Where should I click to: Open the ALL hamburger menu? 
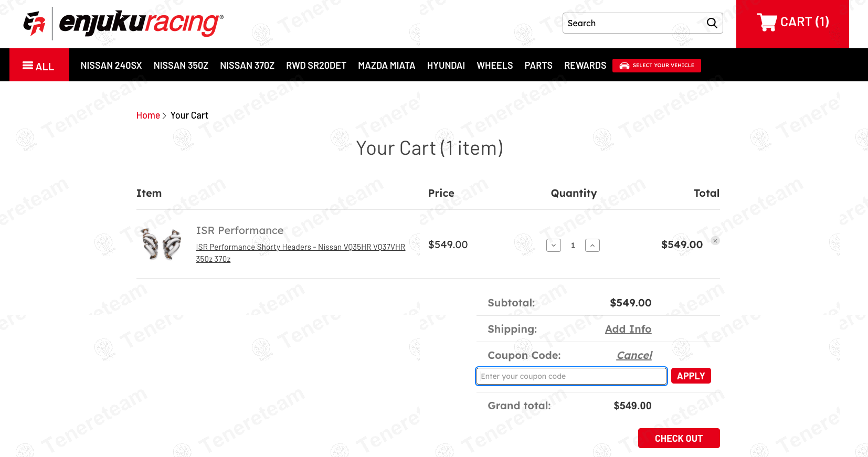39,66
